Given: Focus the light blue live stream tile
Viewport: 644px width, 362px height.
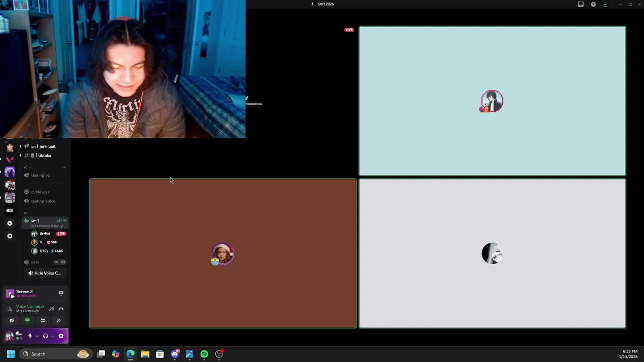Looking at the screenshot, I should [x=492, y=101].
